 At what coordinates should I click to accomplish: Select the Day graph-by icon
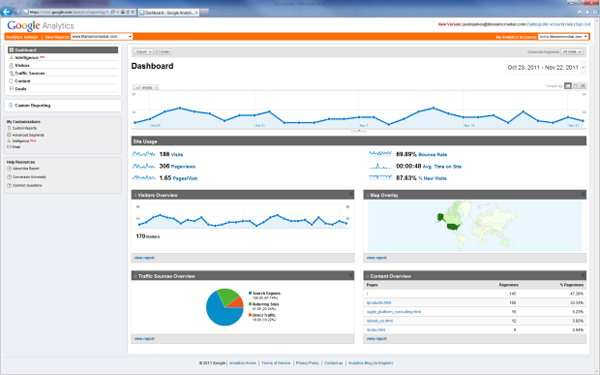tap(568, 86)
